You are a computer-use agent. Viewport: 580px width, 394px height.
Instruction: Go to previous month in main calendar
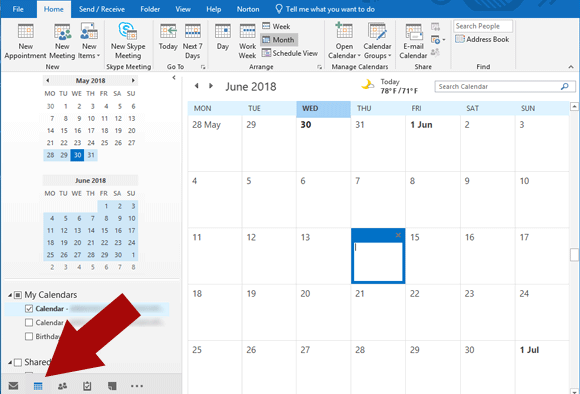click(197, 86)
